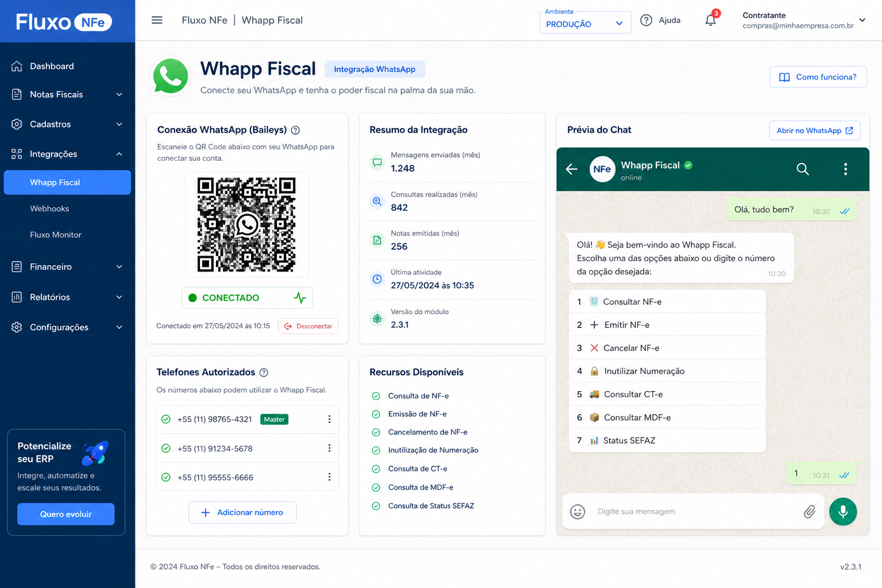882x588 pixels.
Task: Open the hamburger menu icon
Action: (x=157, y=20)
